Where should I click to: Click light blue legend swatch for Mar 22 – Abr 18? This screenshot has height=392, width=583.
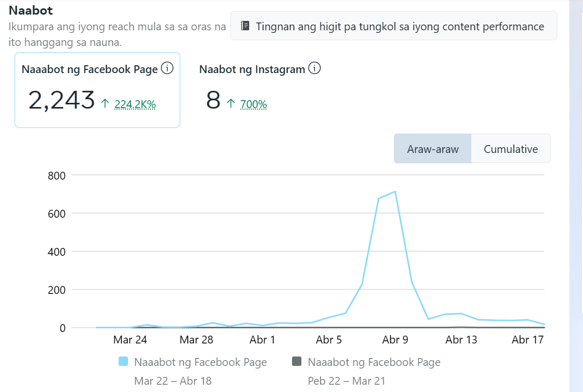click(123, 362)
